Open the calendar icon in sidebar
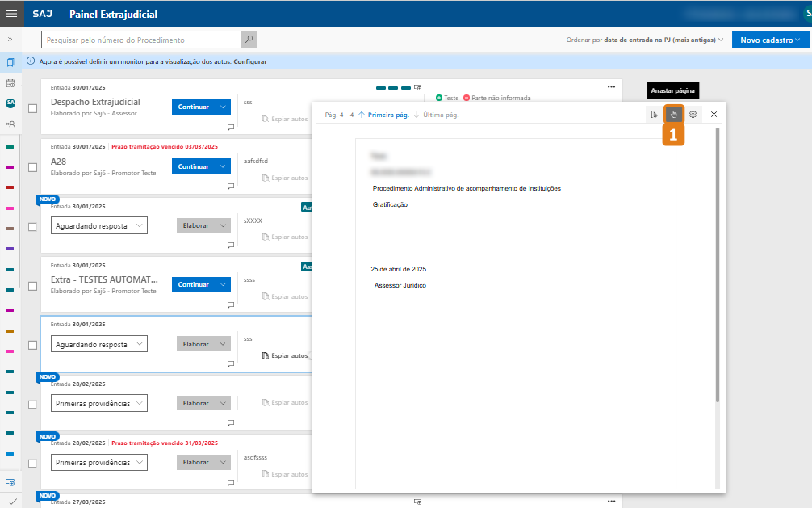Viewport: 812px width, 508px height. [10, 82]
